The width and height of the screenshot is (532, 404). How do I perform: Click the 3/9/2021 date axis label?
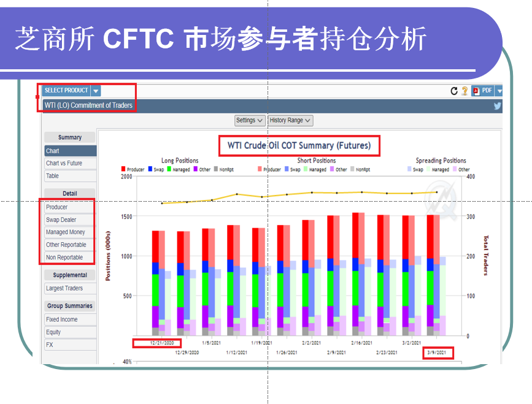(437, 353)
